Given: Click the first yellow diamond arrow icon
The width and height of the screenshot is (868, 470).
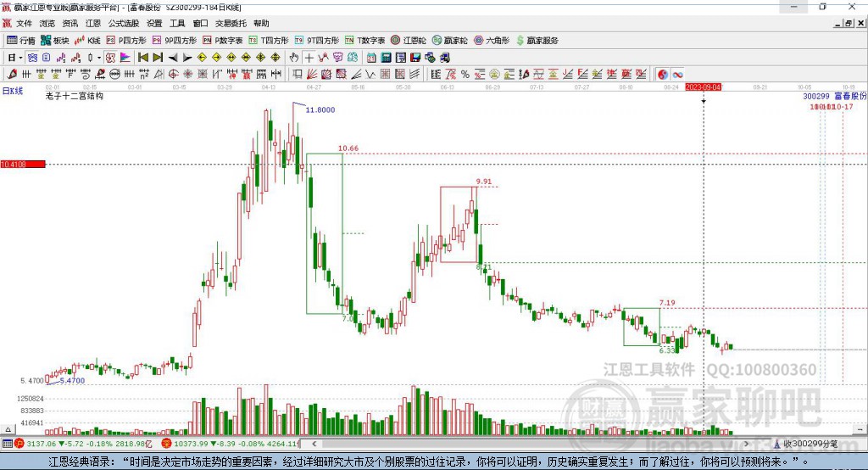Looking at the screenshot, I should pos(202,58).
